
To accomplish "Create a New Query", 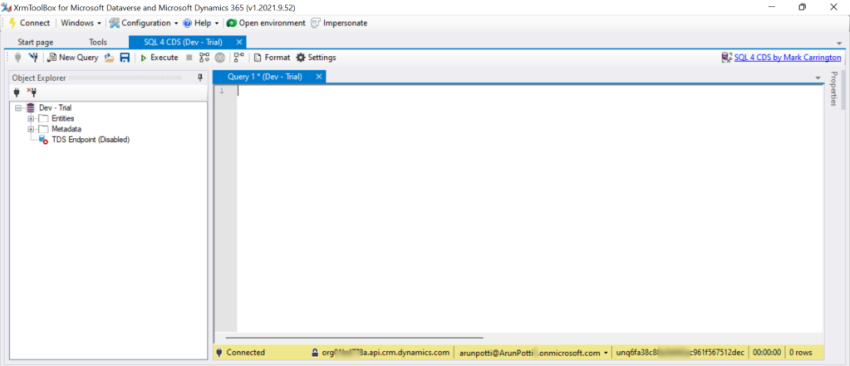I will [x=73, y=57].
